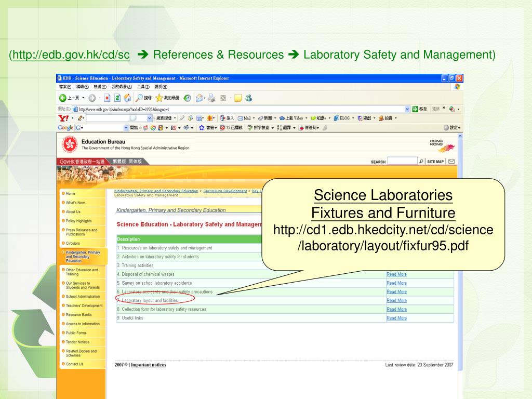The height and width of the screenshot is (399, 532).
Task: Click 繁體版 Traditional Chinese version tab
Action: tap(119, 162)
